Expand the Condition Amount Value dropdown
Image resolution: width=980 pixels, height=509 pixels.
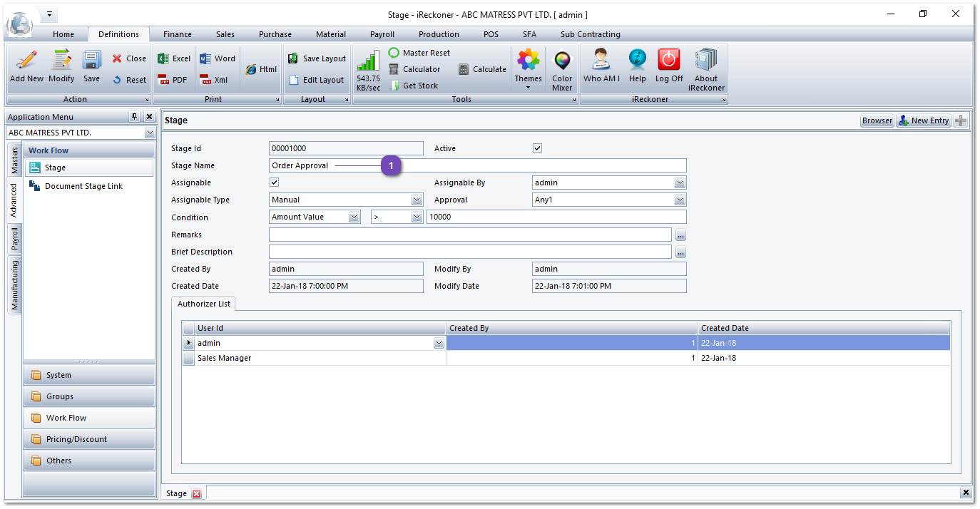[354, 217]
